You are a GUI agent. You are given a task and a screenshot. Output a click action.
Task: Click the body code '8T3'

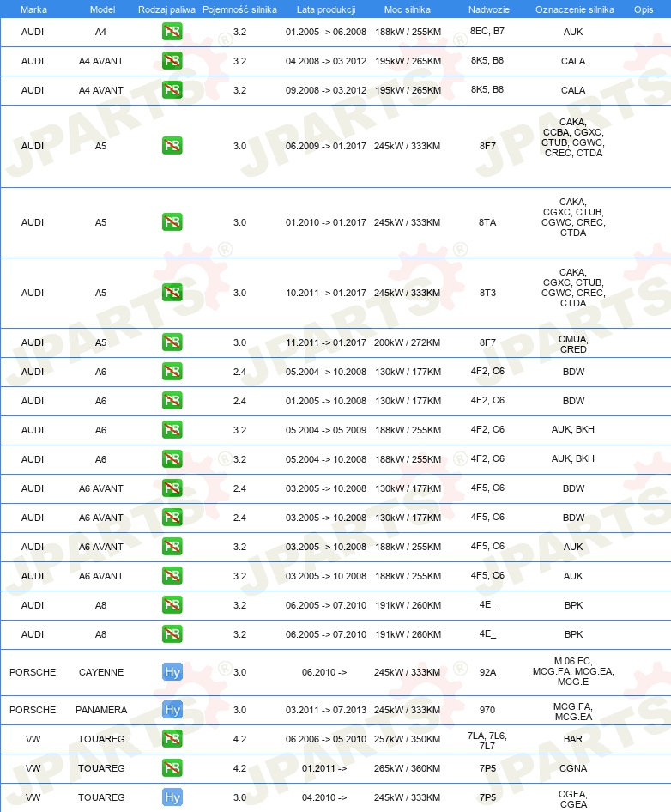pyautogui.click(x=487, y=293)
